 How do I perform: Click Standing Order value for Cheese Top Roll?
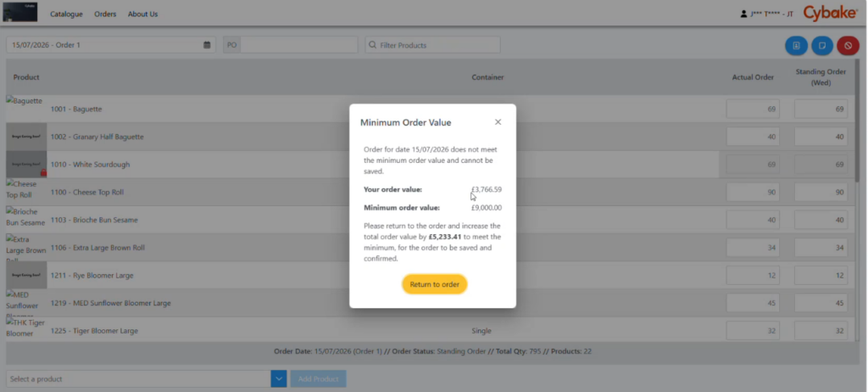pos(821,192)
